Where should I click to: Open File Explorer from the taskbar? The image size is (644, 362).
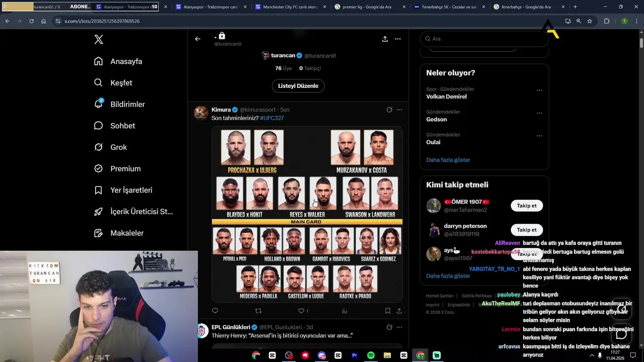[x=387, y=355]
